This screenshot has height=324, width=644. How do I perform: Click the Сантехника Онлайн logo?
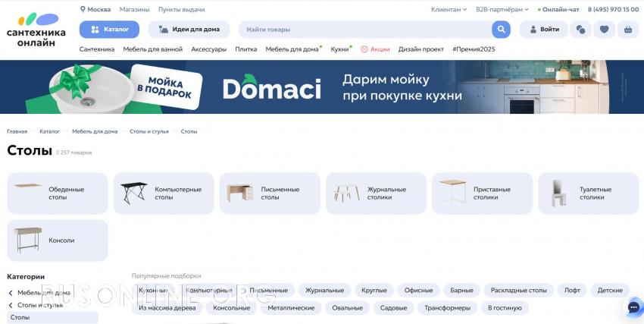tap(36, 30)
